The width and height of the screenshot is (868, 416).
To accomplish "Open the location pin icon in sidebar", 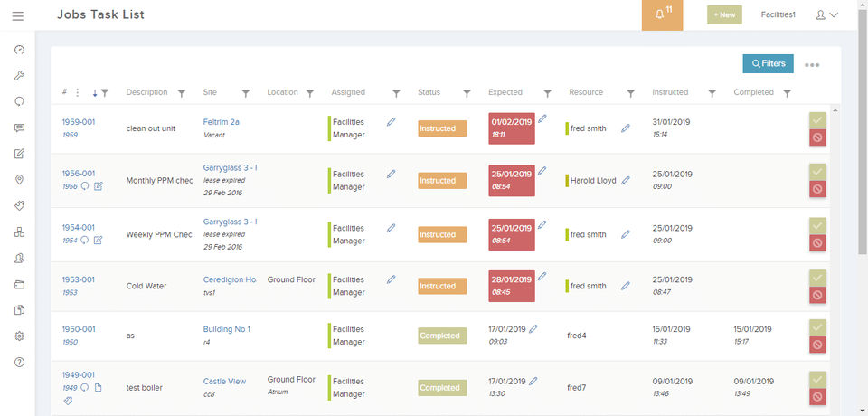I will 19,180.
